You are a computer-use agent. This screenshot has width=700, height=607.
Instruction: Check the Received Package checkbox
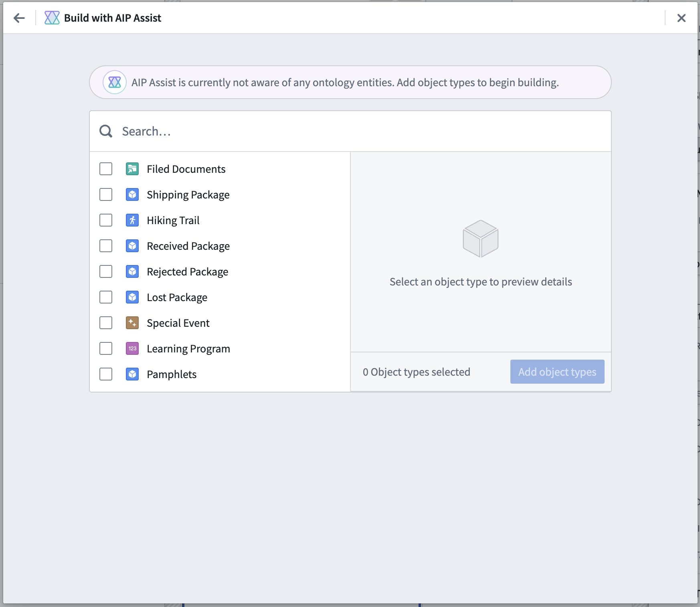click(x=106, y=246)
